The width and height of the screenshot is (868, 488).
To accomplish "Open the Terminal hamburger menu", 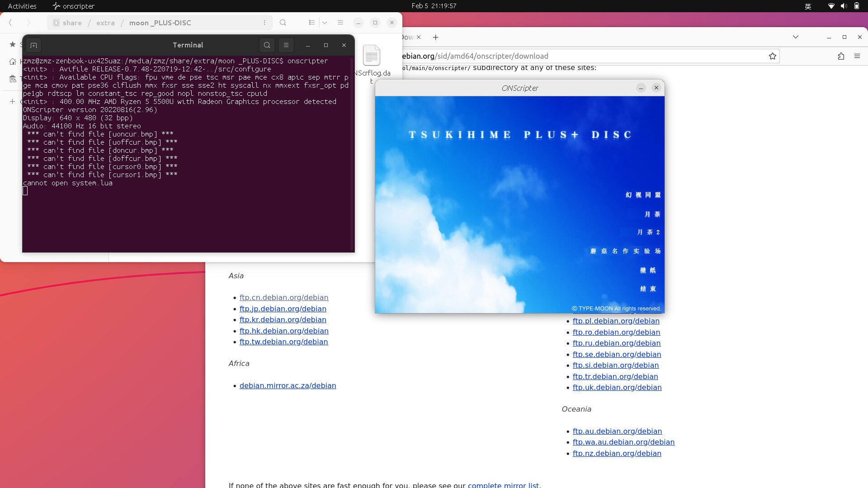I will pyautogui.click(x=286, y=45).
